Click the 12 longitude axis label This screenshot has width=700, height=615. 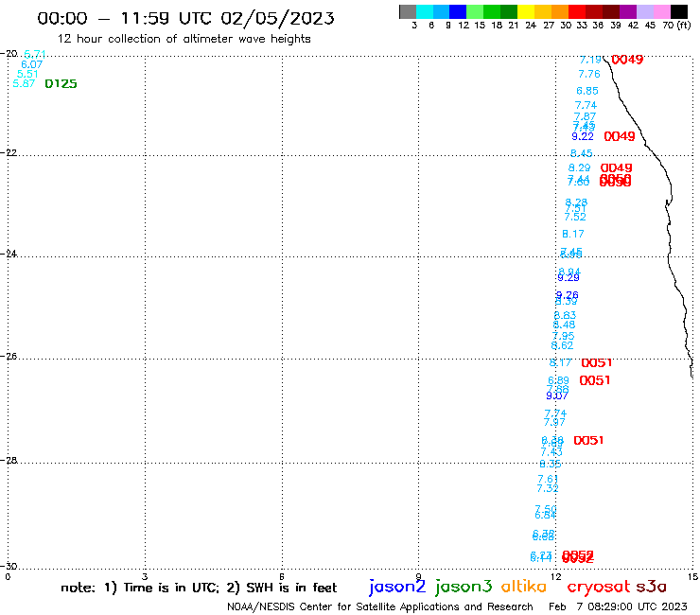(556, 577)
